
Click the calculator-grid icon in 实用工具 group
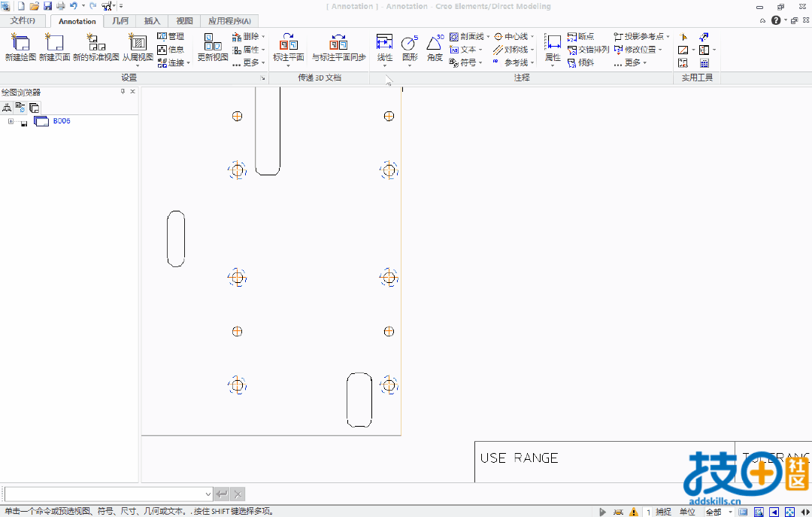point(704,62)
